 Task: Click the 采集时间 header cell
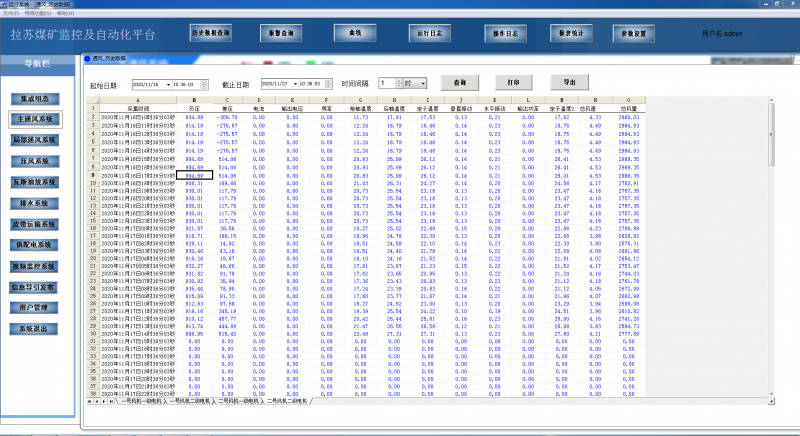point(138,109)
